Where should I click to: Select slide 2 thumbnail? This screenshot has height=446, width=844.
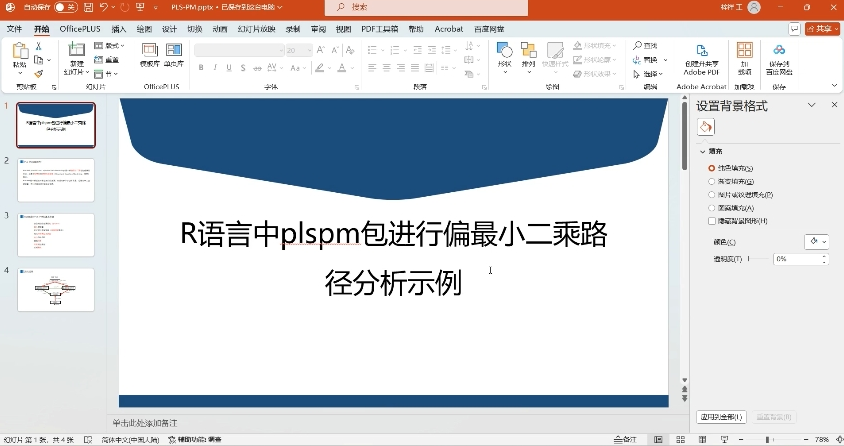tap(56, 180)
